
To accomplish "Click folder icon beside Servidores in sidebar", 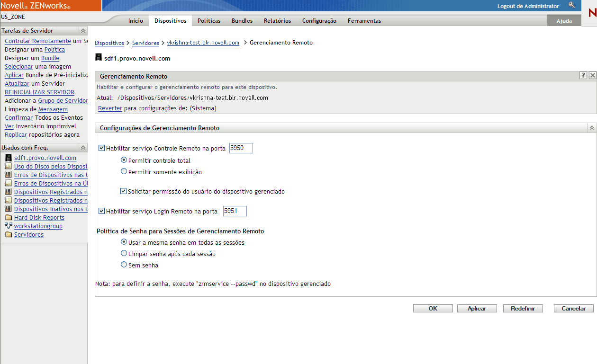I will (8, 234).
